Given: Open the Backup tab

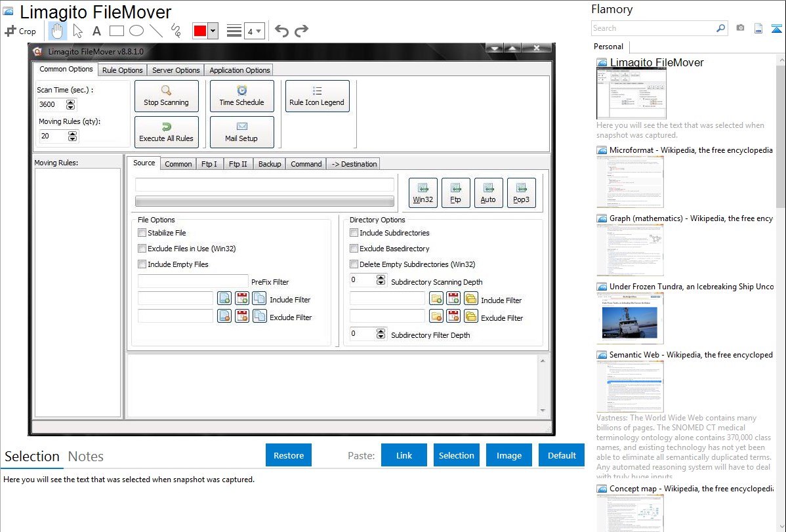Looking at the screenshot, I should pos(270,164).
